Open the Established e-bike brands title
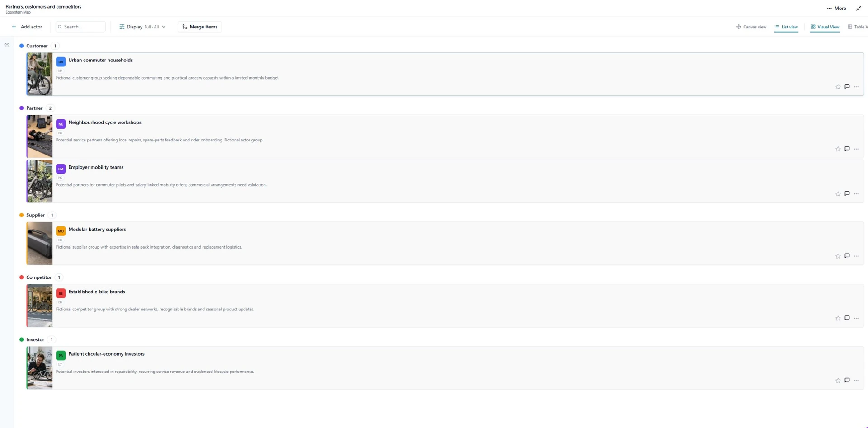The height and width of the screenshot is (428, 868). pos(97,292)
